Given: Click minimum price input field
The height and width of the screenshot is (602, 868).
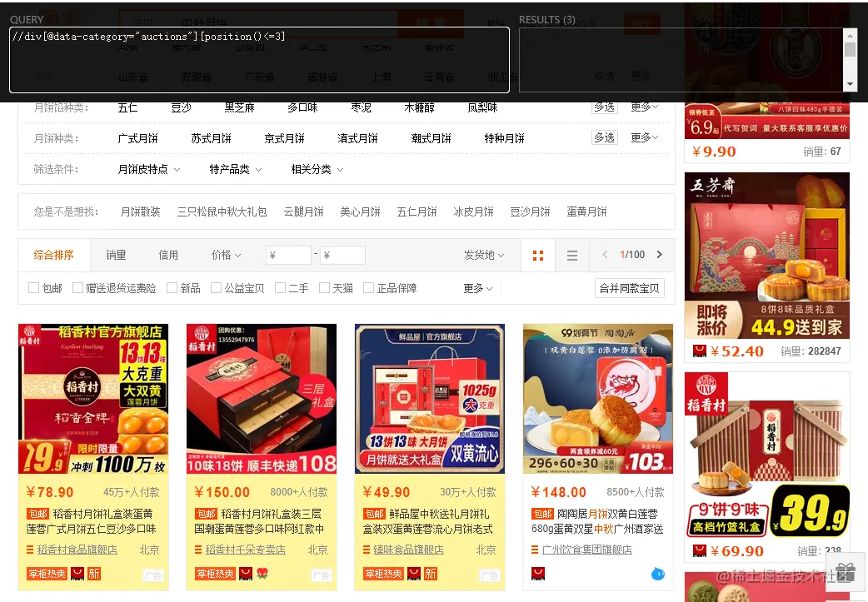Looking at the screenshot, I should click(x=288, y=255).
